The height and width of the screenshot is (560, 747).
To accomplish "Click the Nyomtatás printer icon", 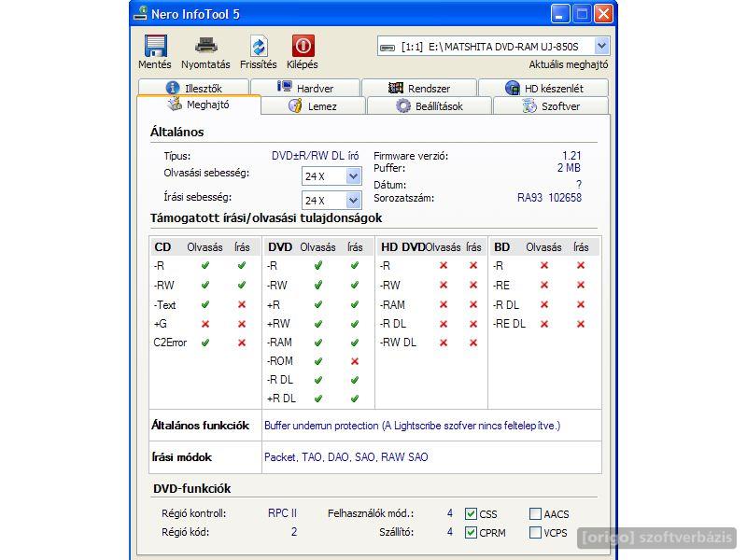I will (205, 46).
